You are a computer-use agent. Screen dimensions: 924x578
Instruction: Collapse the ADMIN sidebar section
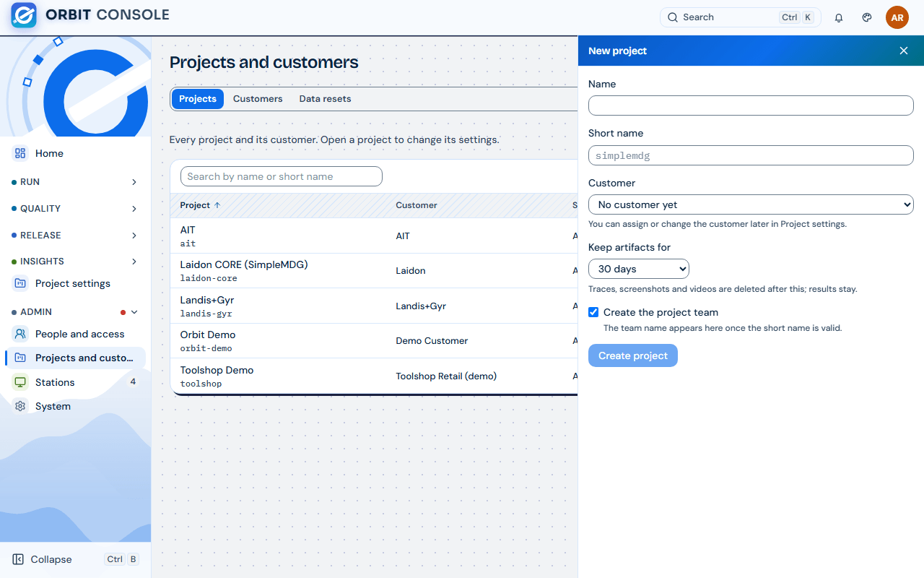click(75, 312)
